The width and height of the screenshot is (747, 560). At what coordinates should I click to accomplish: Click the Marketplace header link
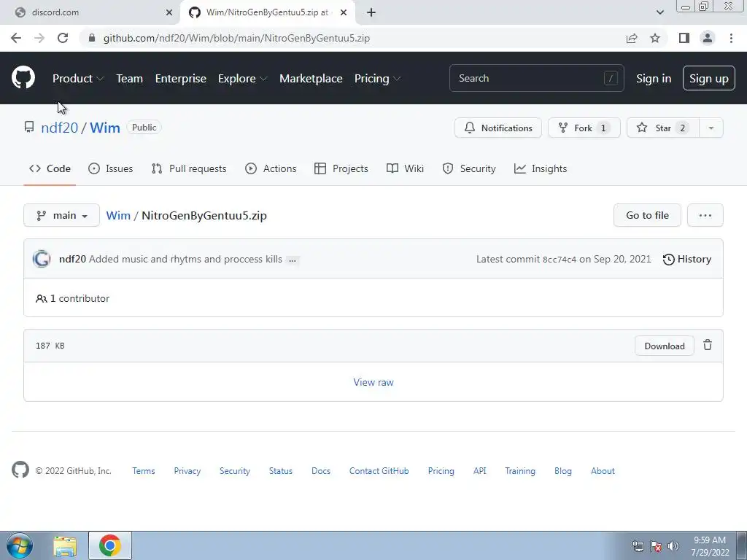click(x=311, y=78)
